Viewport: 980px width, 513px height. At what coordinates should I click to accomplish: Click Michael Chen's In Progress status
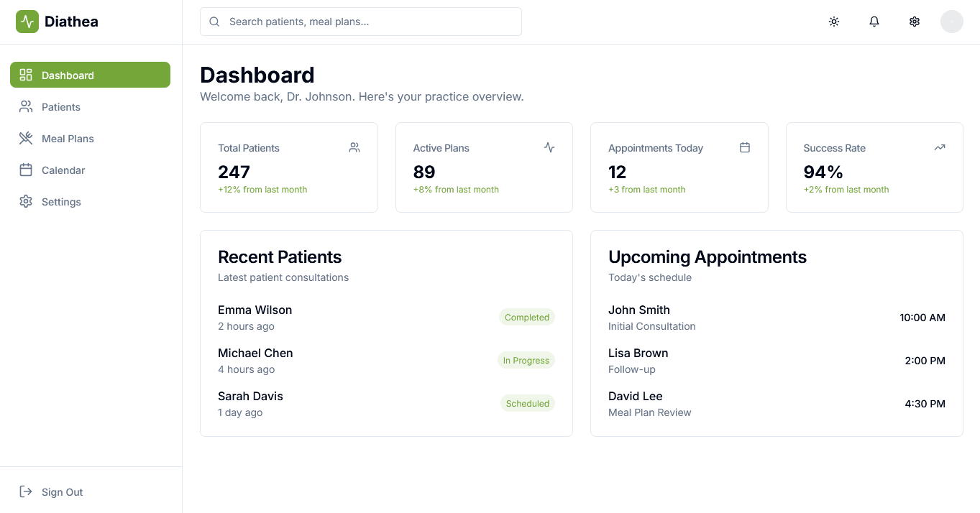pyautogui.click(x=526, y=360)
